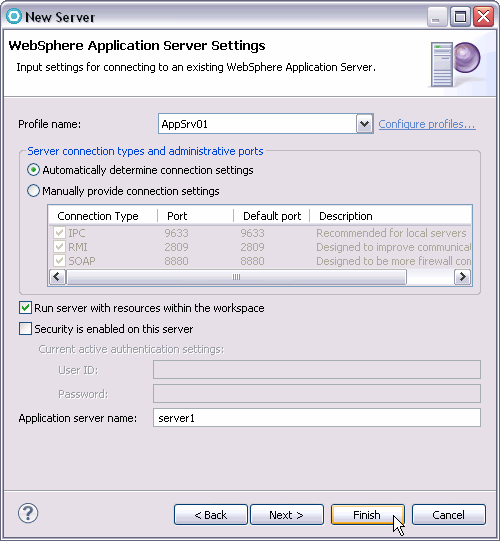
Task: Click the SOAP port value 8880
Action: pos(176,261)
